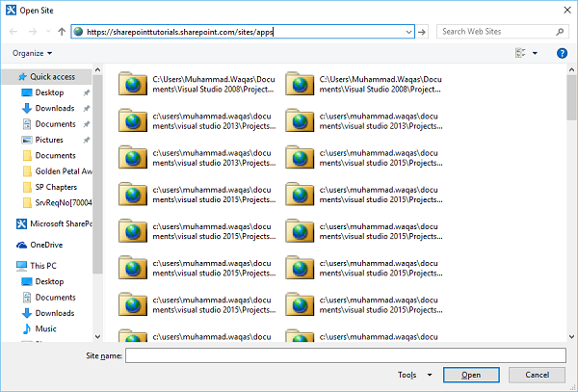Close the Open Site dialog
The width and height of the screenshot is (578, 392).
(x=567, y=10)
